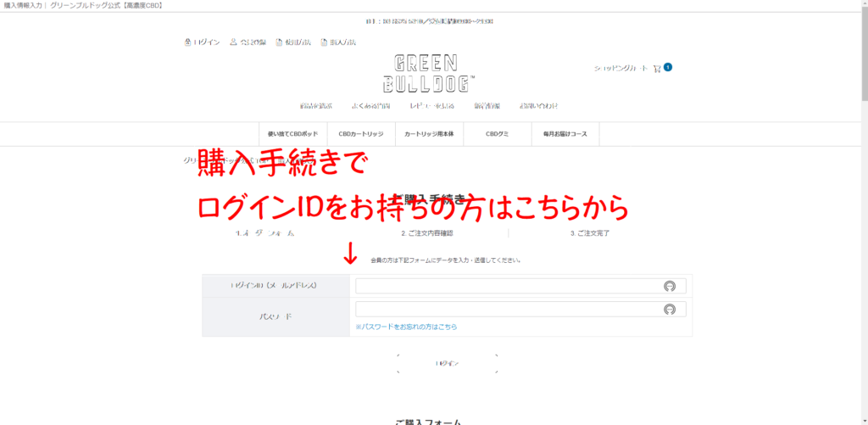Screen dimensions: 868x425
Task: Click the ログイン submit button below form
Action: (448, 363)
